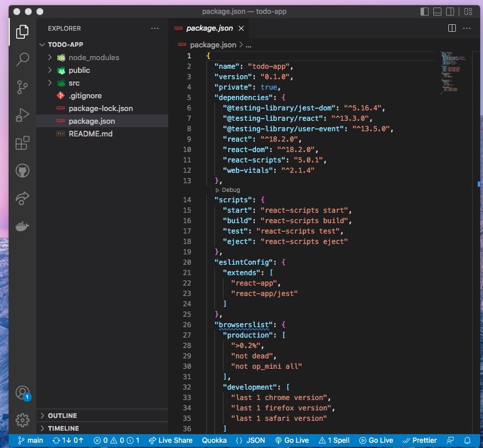Open Run and Debug view icon
The width and height of the screenshot is (483, 448).
click(x=22, y=115)
